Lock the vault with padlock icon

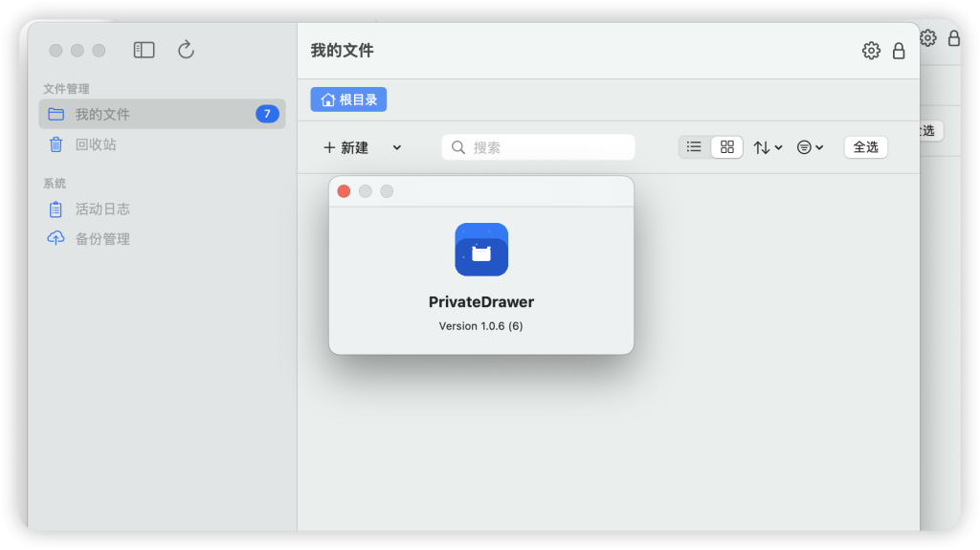point(899,51)
